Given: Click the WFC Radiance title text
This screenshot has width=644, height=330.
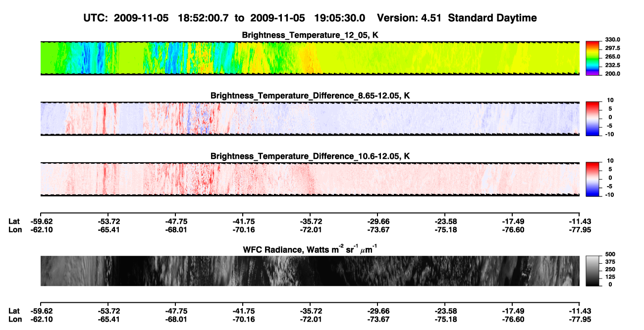Looking at the screenshot, I should (x=310, y=249).
